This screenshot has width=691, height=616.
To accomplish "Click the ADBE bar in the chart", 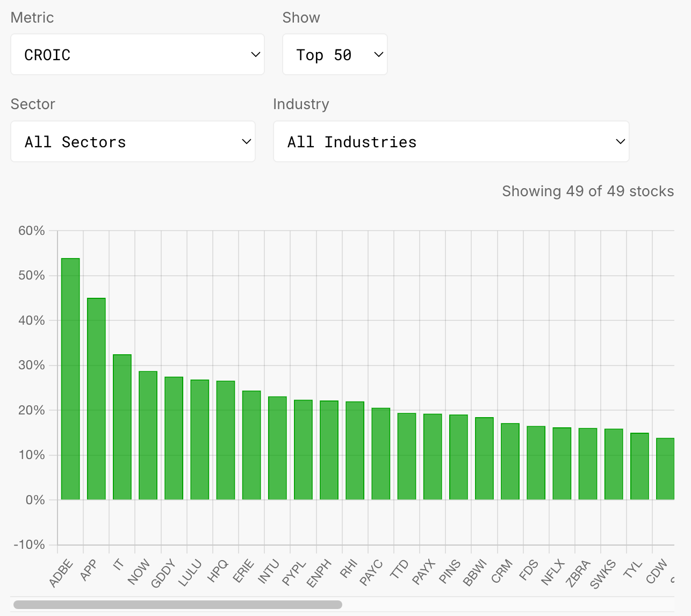I will coord(70,379).
